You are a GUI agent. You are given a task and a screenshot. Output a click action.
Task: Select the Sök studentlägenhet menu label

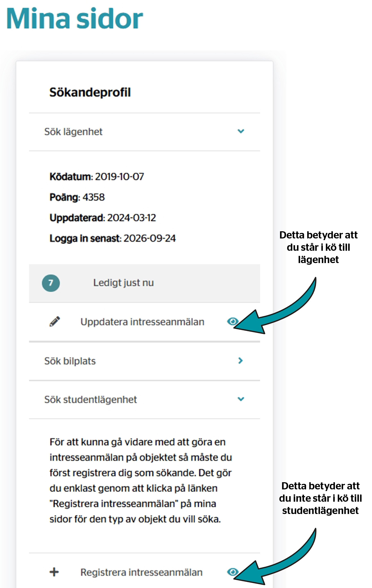pos(91,400)
